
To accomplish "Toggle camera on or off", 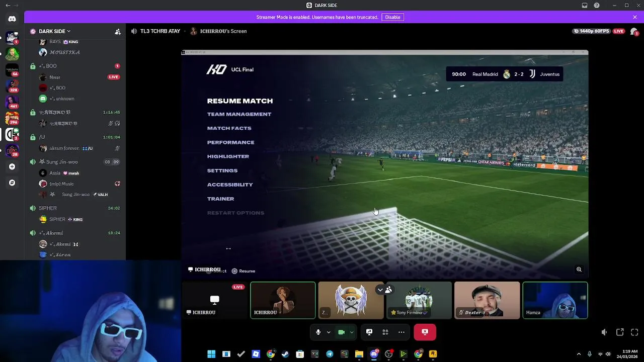I will tap(341, 332).
